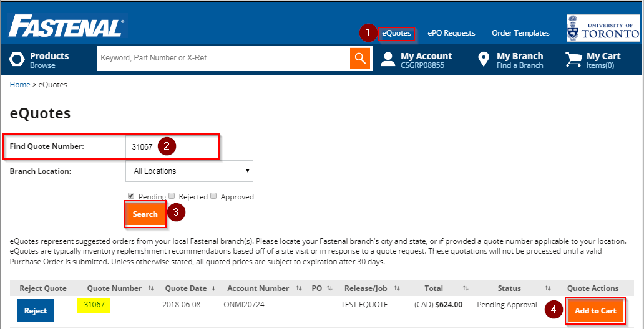Click the University of Toronto logo
This screenshot has width=644, height=329.
click(x=603, y=28)
